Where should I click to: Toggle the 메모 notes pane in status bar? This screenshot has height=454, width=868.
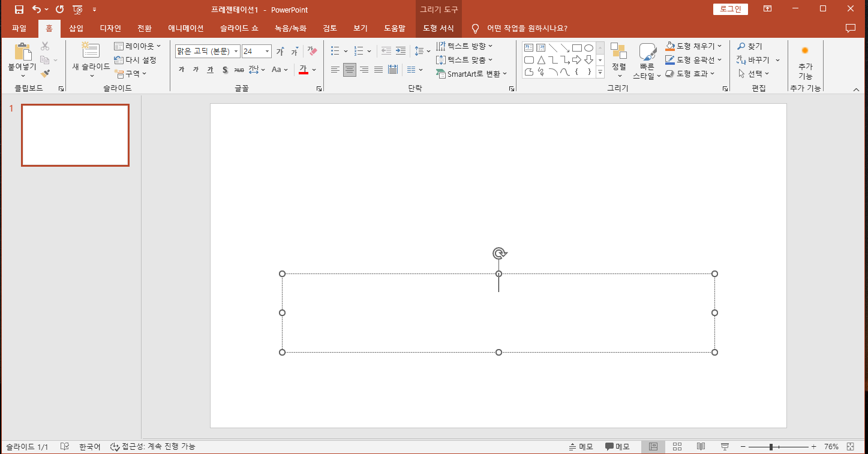tap(581, 447)
